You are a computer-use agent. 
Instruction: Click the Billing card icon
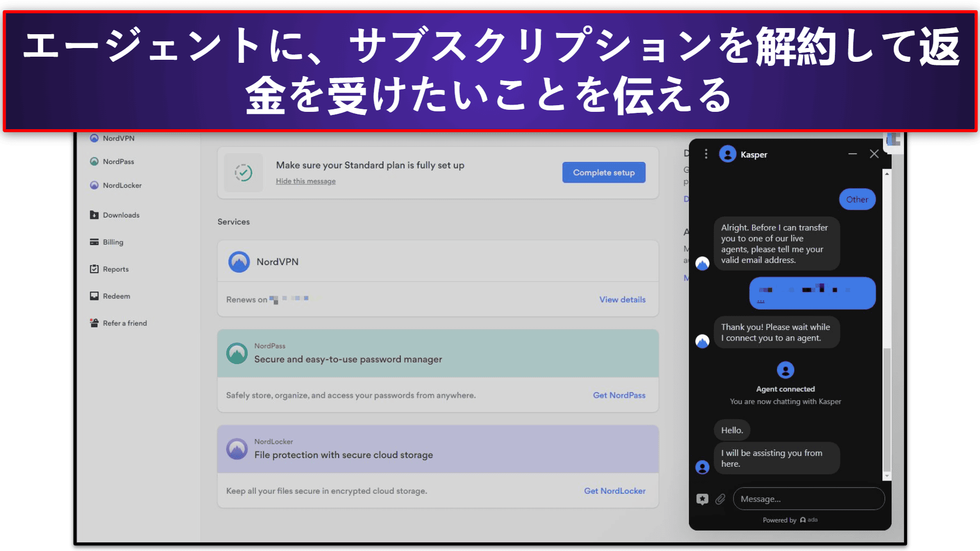pos(94,242)
